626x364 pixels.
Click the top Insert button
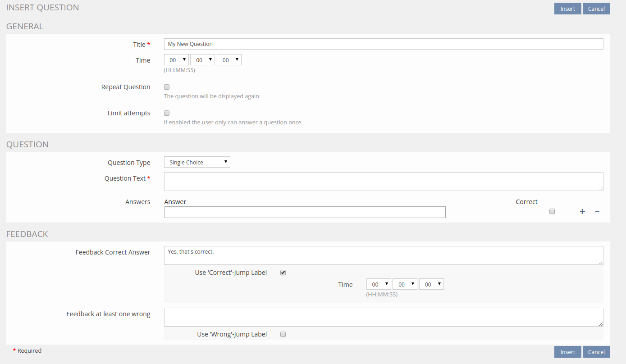tap(567, 9)
